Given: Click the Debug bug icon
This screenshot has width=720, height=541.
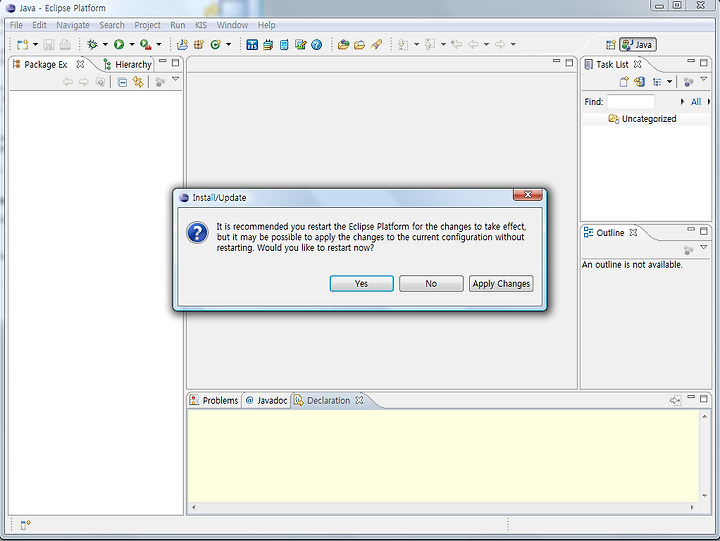Looking at the screenshot, I should pos(92,45).
